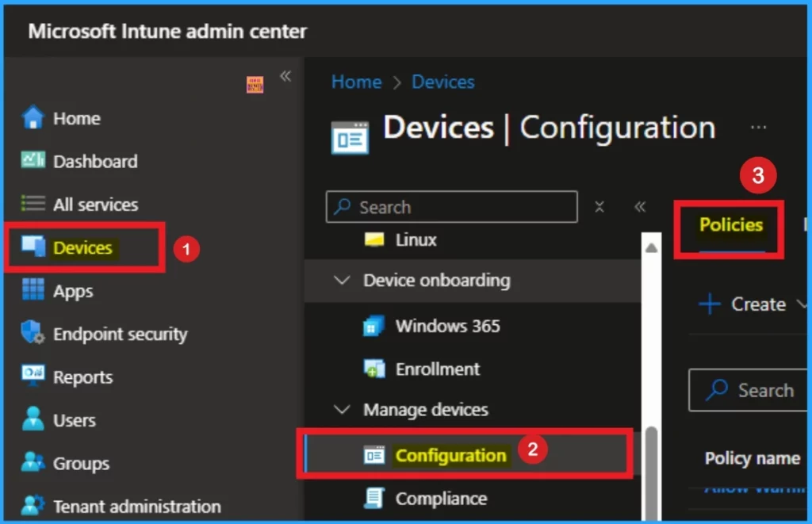812x524 pixels.
Task: Open the Create dropdown arrow
Action: pos(801,304)
